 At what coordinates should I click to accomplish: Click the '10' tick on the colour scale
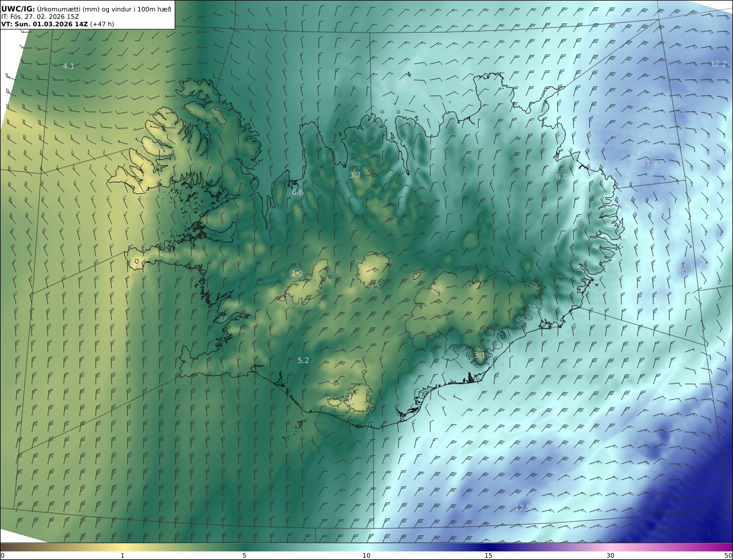click(366, 555)
